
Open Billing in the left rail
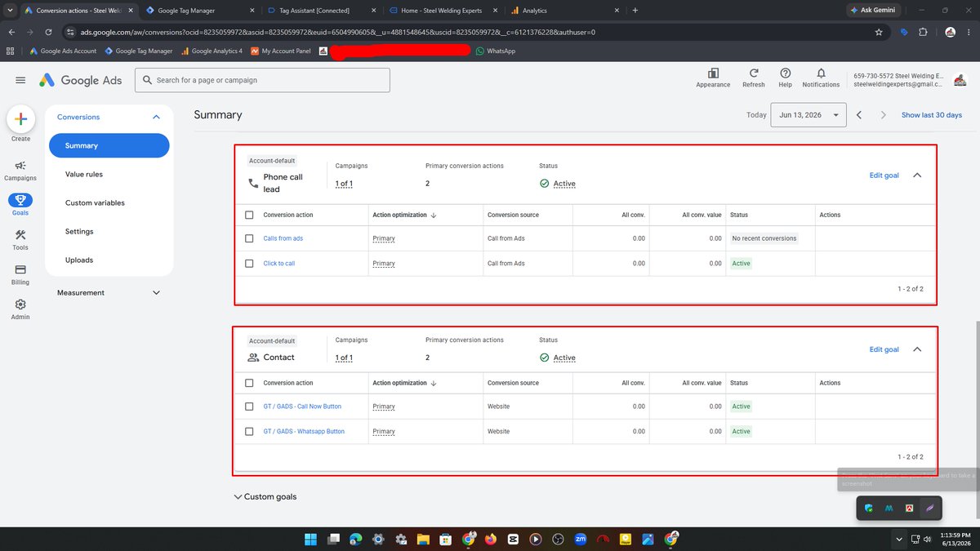coord(20,274)
